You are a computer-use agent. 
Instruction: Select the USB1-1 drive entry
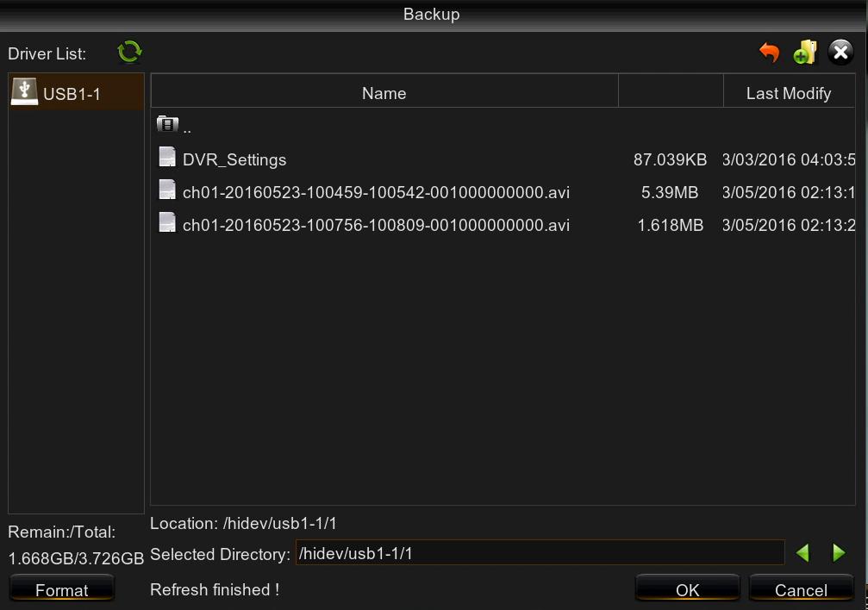76,92
